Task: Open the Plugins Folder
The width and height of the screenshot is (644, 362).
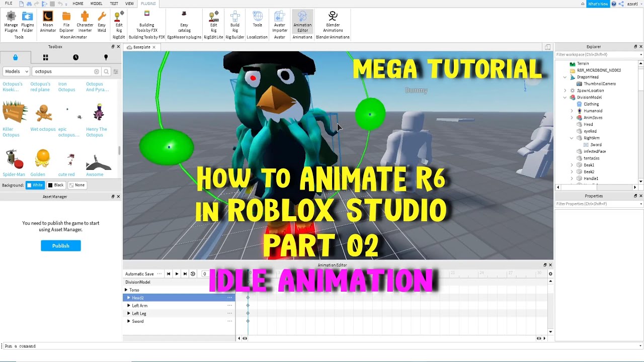Action: (28, 22)
